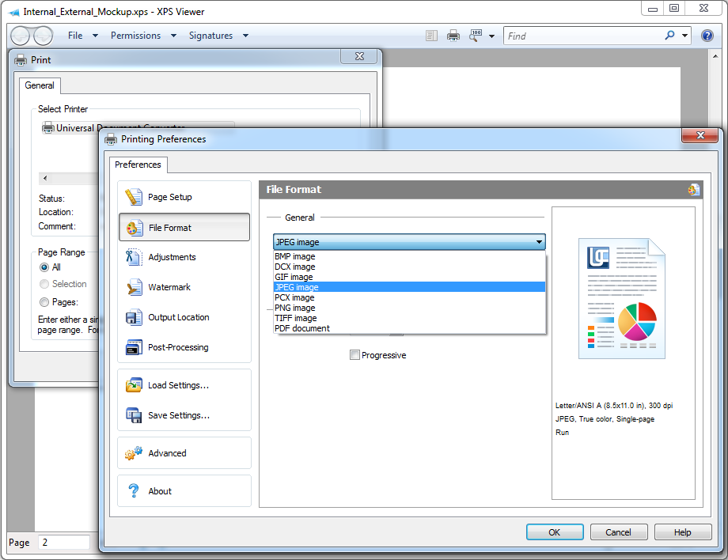
Task: Select the Adjustments scissors icon
Action: pyautogui.click(x=134, y=257)
